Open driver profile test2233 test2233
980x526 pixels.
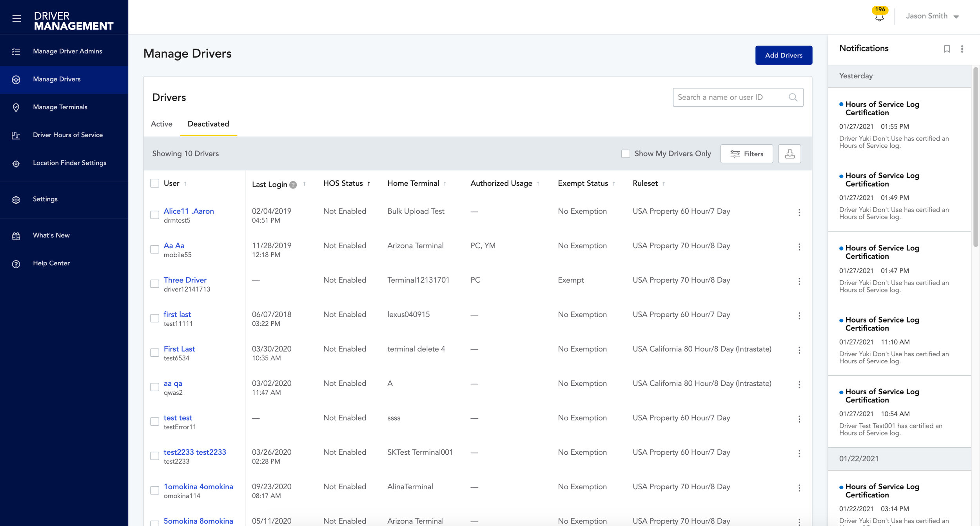(x=195, y=452)
